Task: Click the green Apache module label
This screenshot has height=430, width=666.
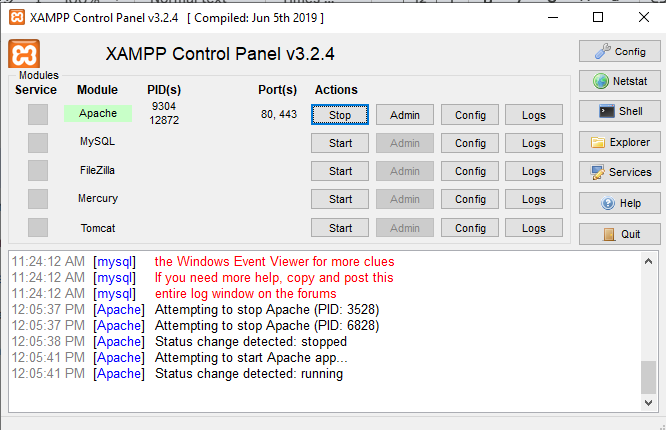Action: 98,113
